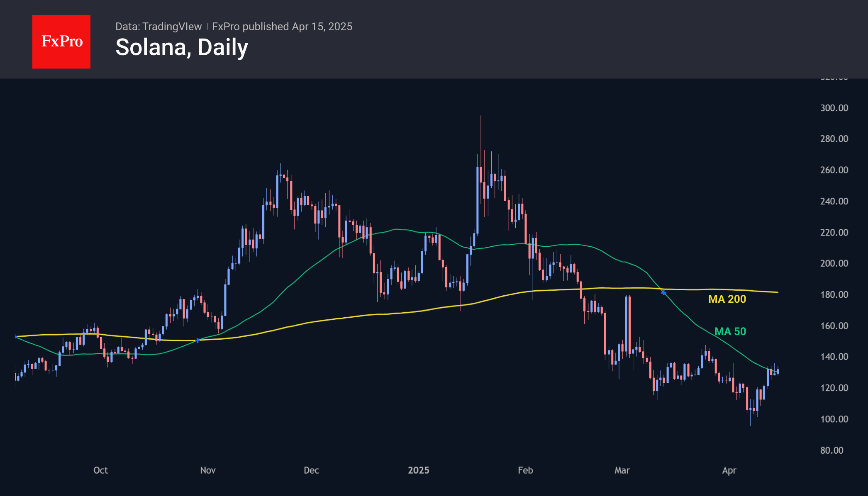The height and width of the screenshot is (496, 868).
Task: Click the "Solana, Daily" chart title
Action: point(182,47)
